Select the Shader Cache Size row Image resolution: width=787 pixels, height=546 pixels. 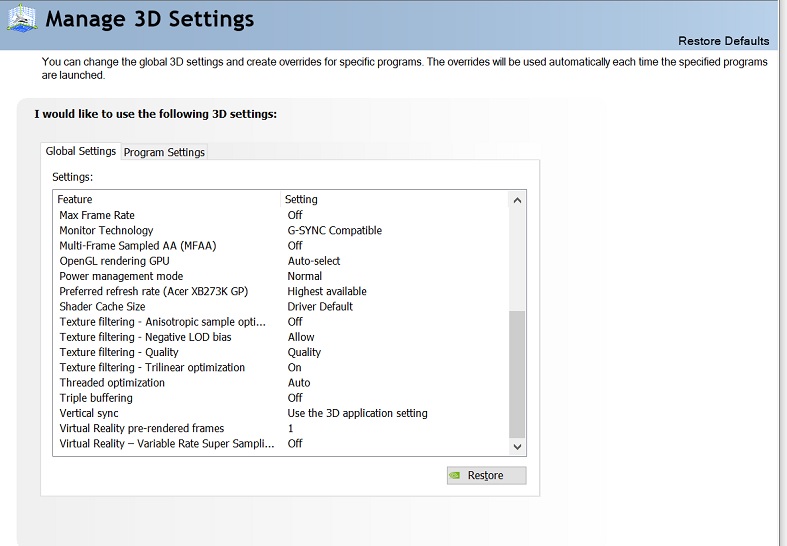102,306
